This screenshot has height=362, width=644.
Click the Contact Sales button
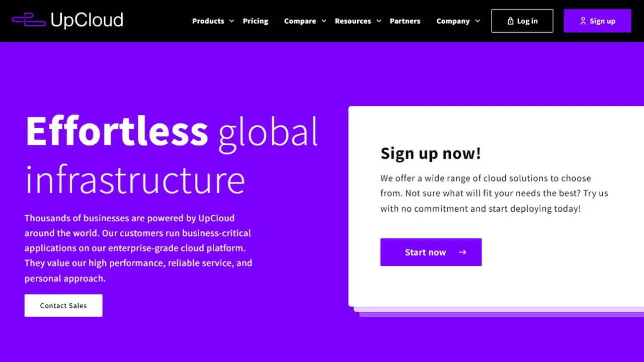(63, 305)
